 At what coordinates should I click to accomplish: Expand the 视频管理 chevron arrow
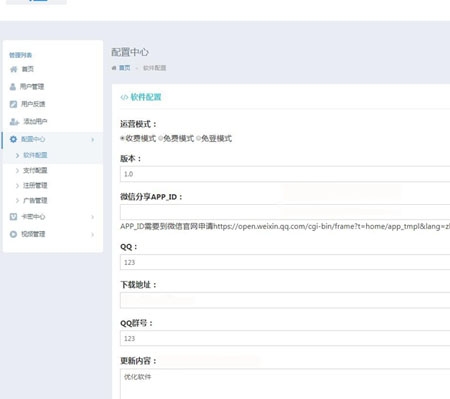pos(93,235)
